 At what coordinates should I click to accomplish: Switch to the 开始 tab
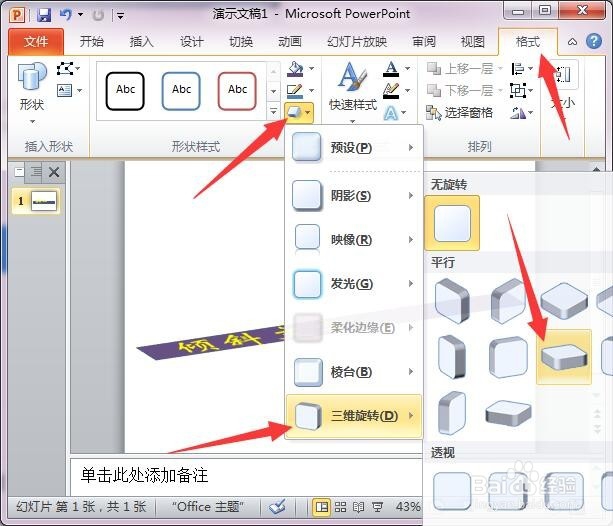click(x=92, y=41)
